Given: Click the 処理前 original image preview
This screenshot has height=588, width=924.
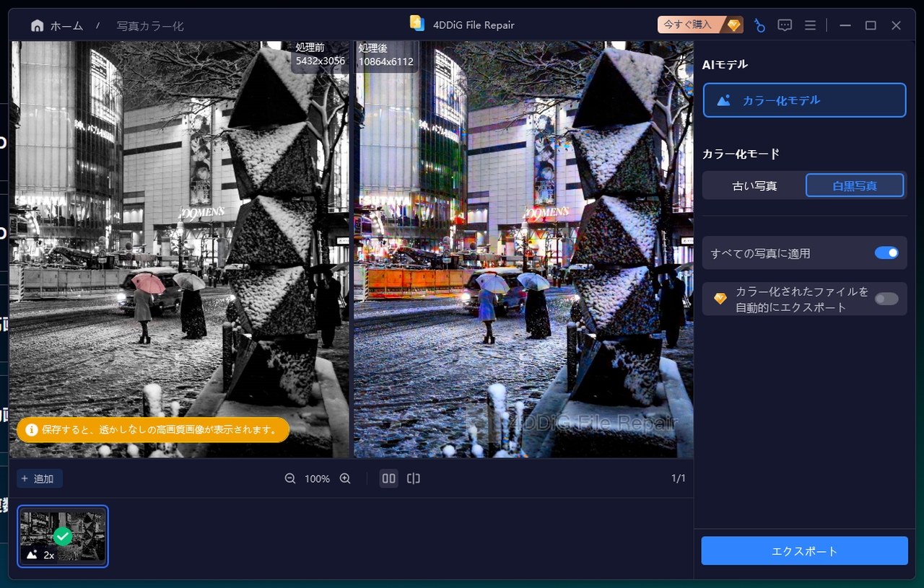Looking at the screenshot, I should (x=179, y=249).
